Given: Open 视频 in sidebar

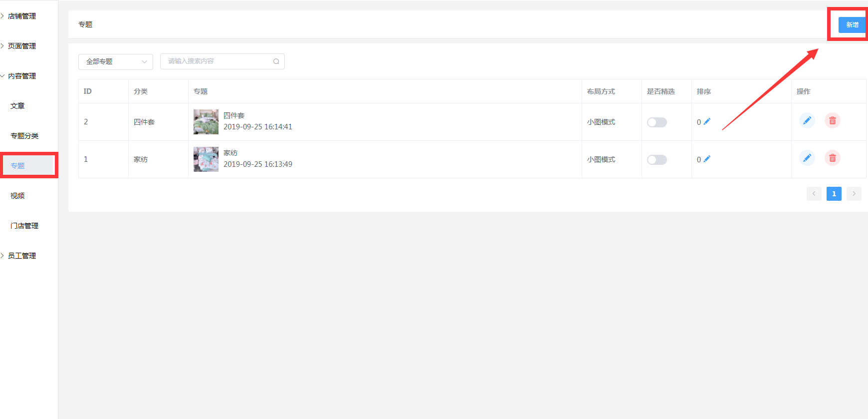Looking at the screenshot, I should click(17, 196).
